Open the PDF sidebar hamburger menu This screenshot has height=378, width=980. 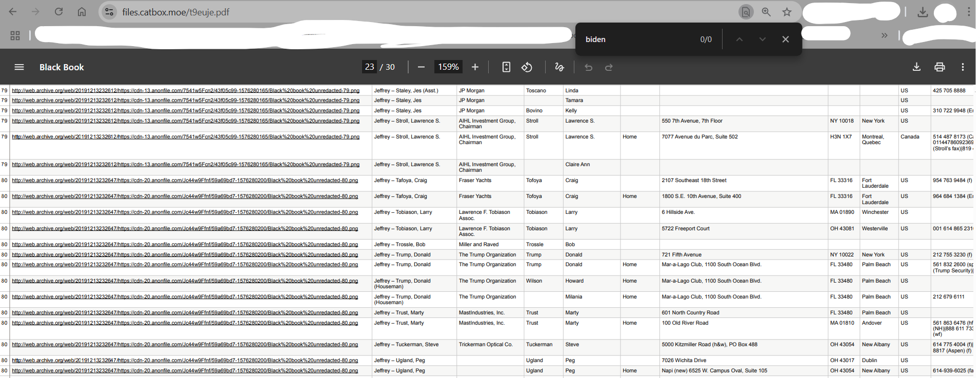pos(19,67)
